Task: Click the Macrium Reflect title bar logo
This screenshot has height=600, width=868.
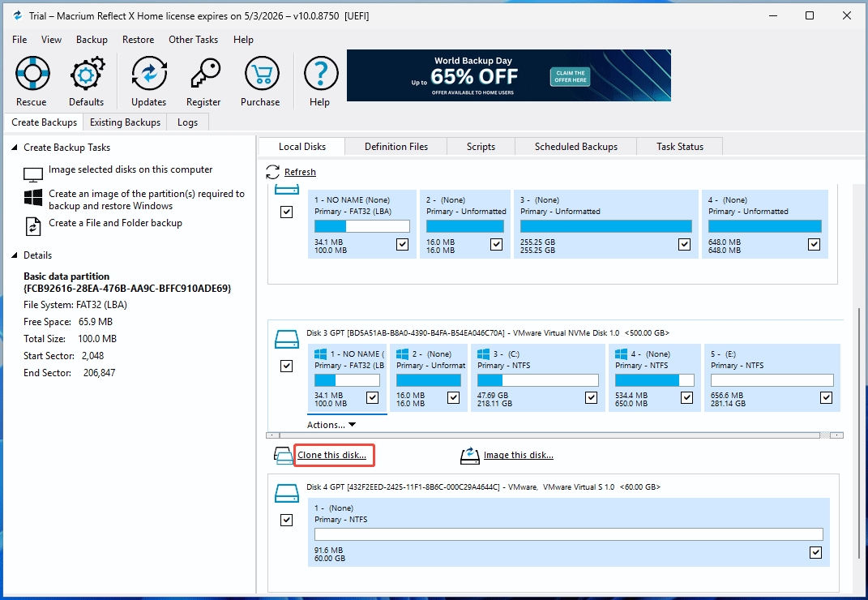Action: (18, 15)
